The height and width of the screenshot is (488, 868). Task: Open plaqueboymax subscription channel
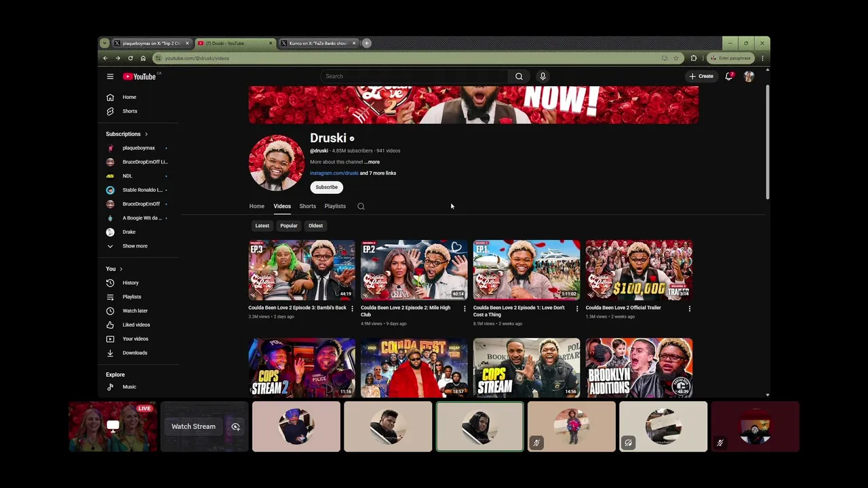(x=140, y=148)
